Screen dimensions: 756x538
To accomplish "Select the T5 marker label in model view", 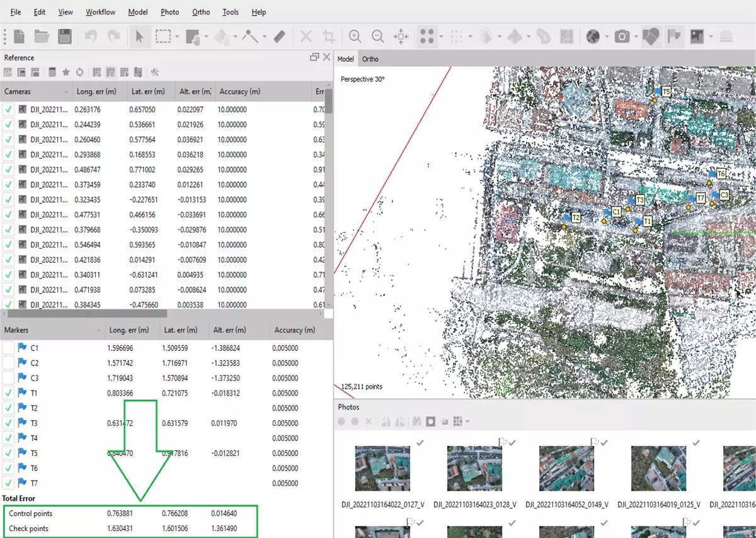I will click(667, 92).
